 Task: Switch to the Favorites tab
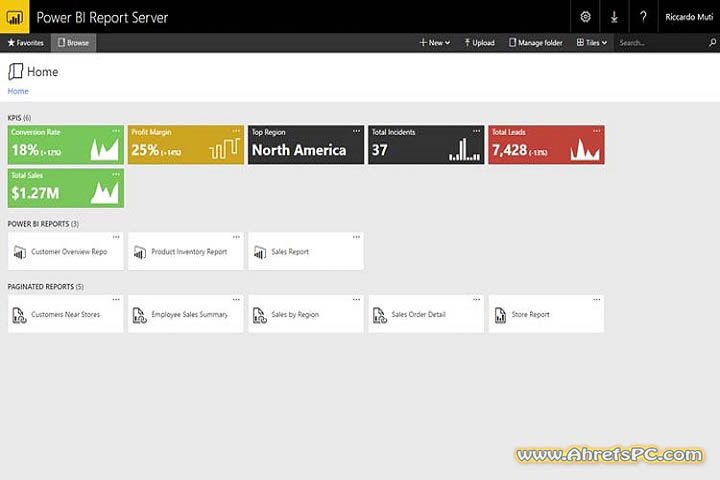click(25, 43)
